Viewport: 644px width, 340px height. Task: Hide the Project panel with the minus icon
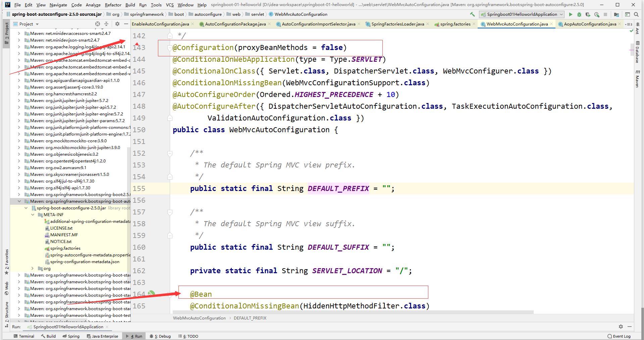[x=126, y=24]
